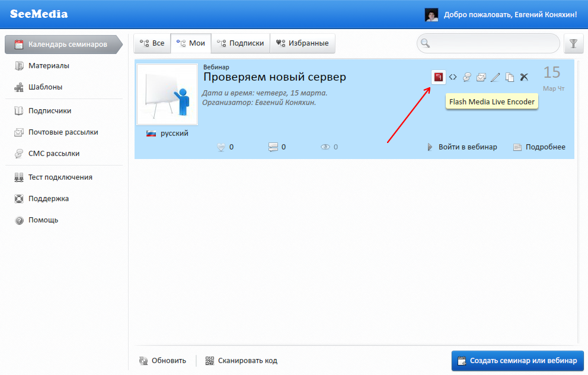Viewport: 588px width, 375px height.
Task: Open Тест подключения label
Action: (x=60, y=177)
